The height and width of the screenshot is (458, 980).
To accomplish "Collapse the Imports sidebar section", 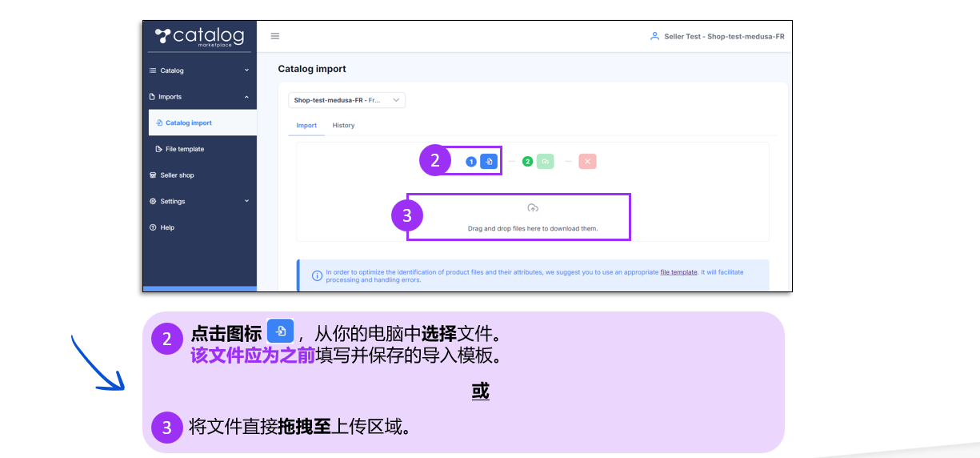I will 199,97.
